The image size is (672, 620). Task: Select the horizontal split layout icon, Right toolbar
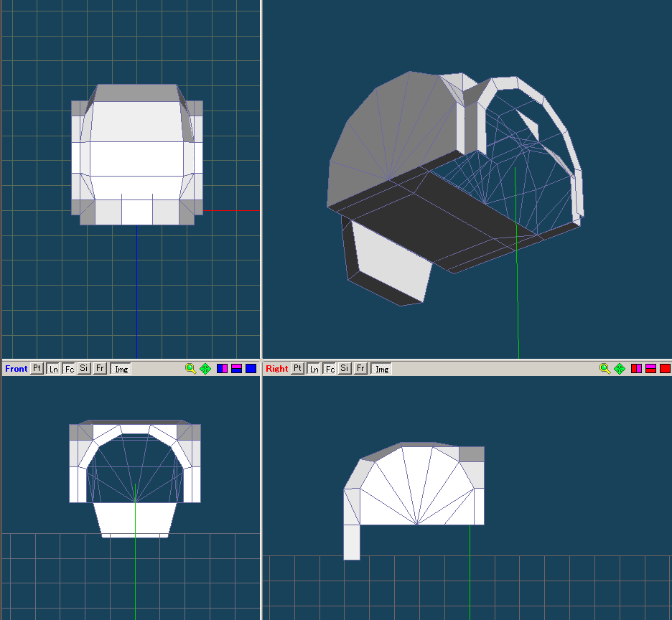651,369
